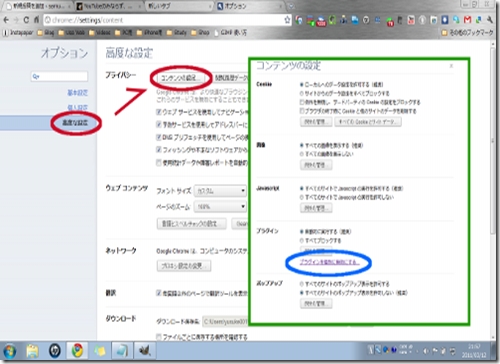Click the Windows Start orb

(x=10, y=351)
